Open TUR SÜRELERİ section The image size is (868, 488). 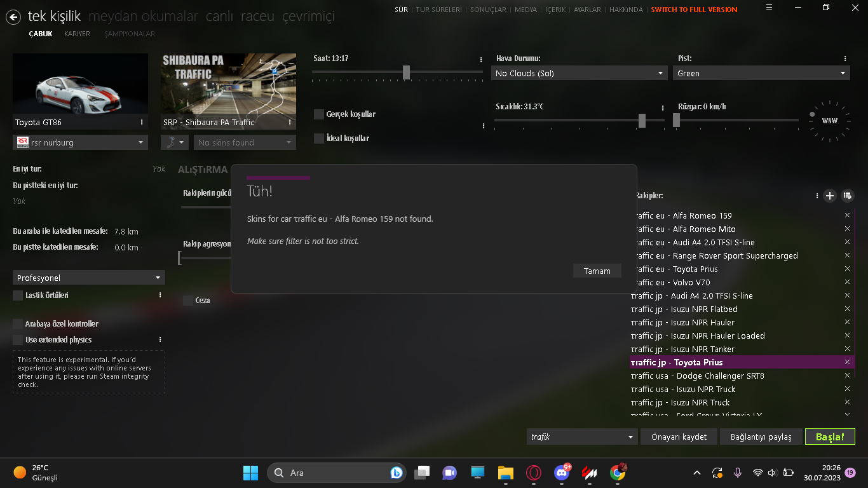point(439,10)
